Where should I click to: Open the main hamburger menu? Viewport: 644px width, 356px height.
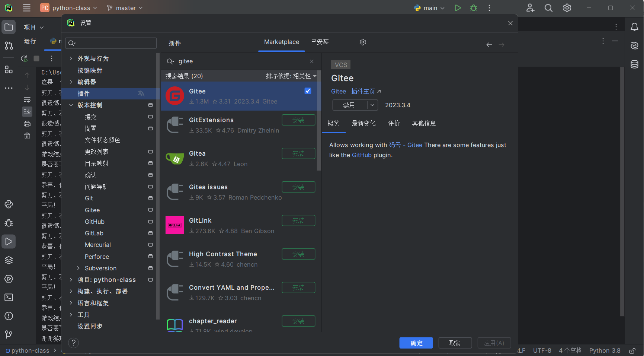26,8
